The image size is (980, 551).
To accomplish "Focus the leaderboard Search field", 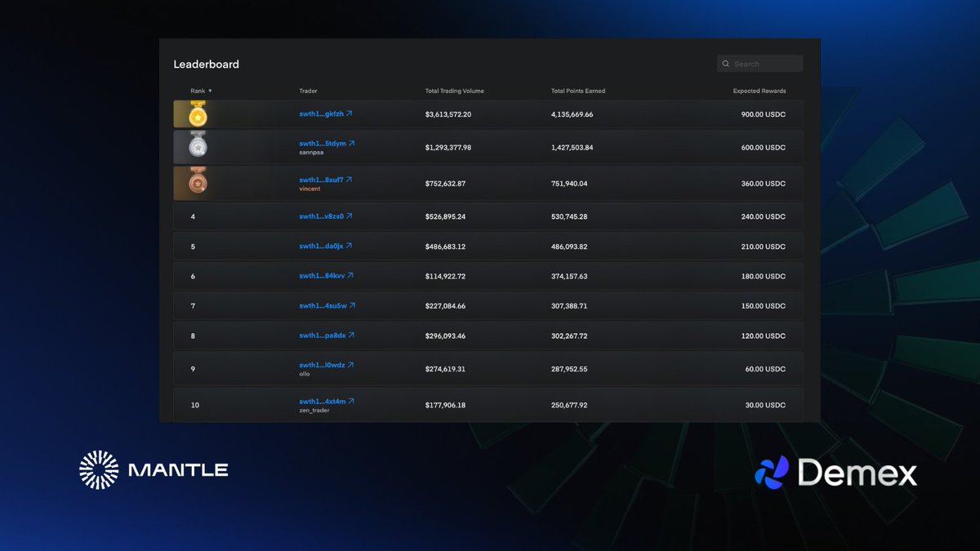I will [759, 64].
